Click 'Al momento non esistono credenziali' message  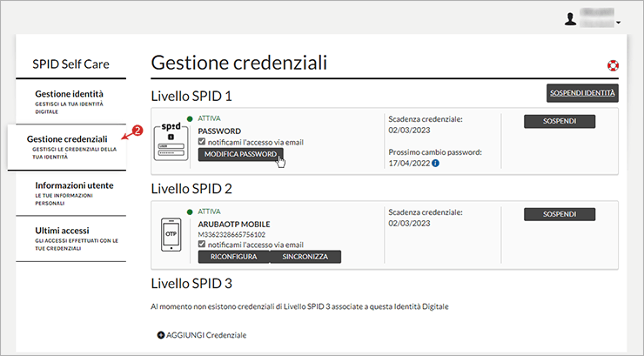tap(299, 306)
